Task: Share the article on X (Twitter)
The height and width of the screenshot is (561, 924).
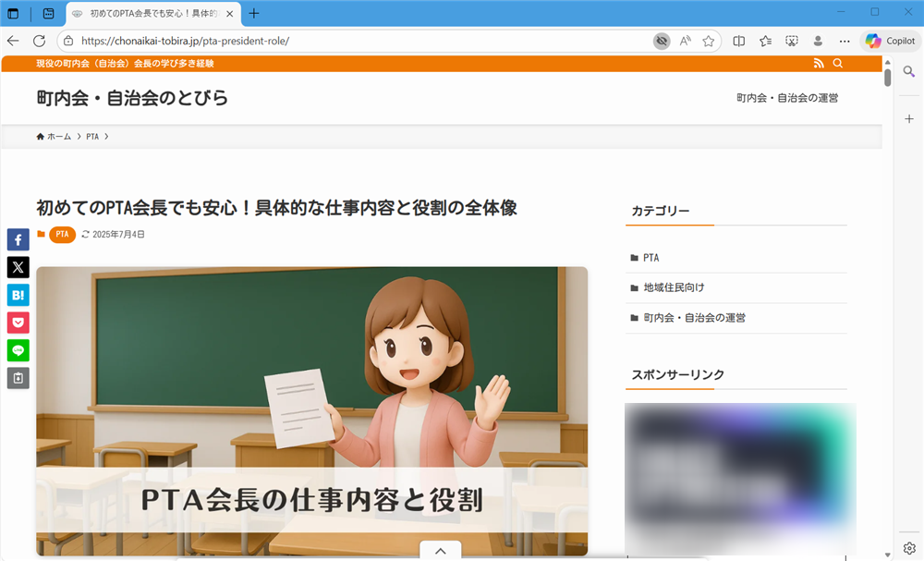Action: [18, 267]
